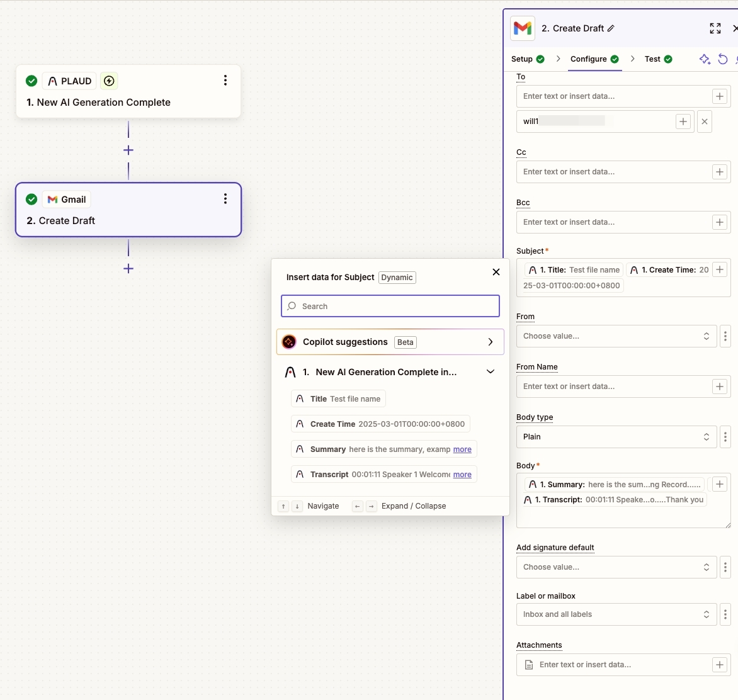This screenshot has width=738, height=700.
Task: Click the Dynamic badge in the popup header
Action: click(x=397, y=278)
